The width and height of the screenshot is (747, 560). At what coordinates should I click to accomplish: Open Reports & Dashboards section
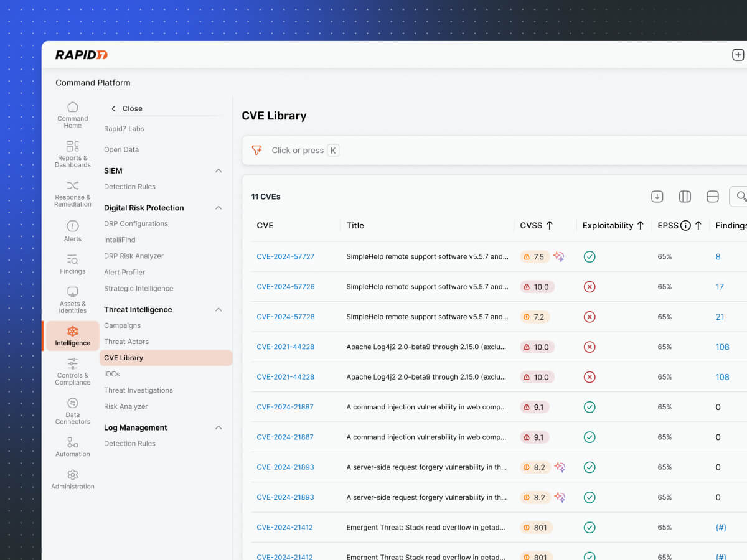pyautogui.click(x=73, y=154)
